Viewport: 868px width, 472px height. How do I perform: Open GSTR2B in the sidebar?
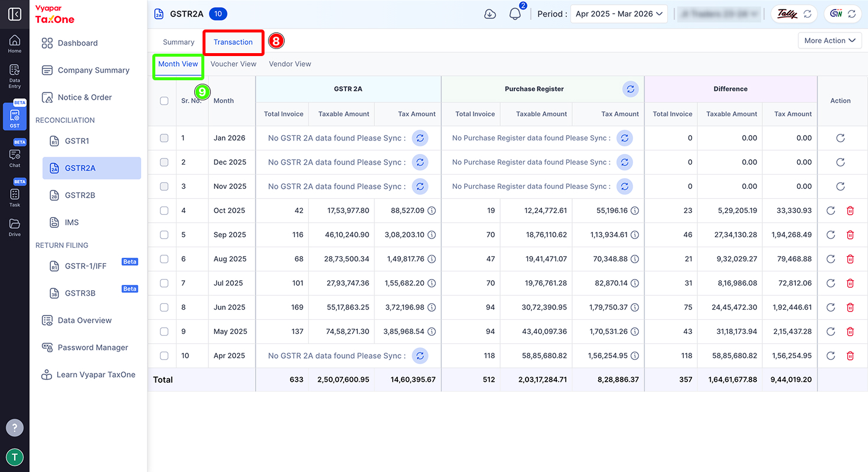coord(80,195)
